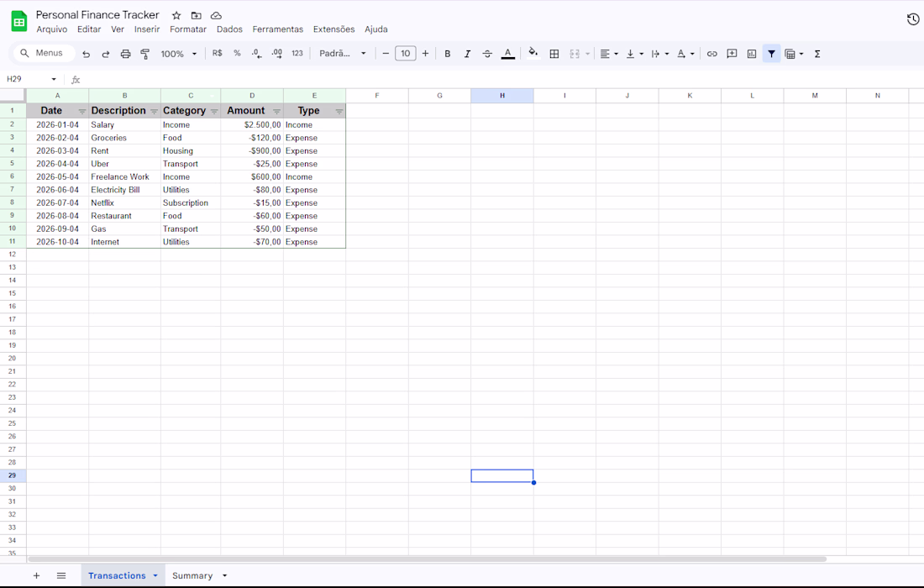Open text wrapping dropdown

(660, 54)
